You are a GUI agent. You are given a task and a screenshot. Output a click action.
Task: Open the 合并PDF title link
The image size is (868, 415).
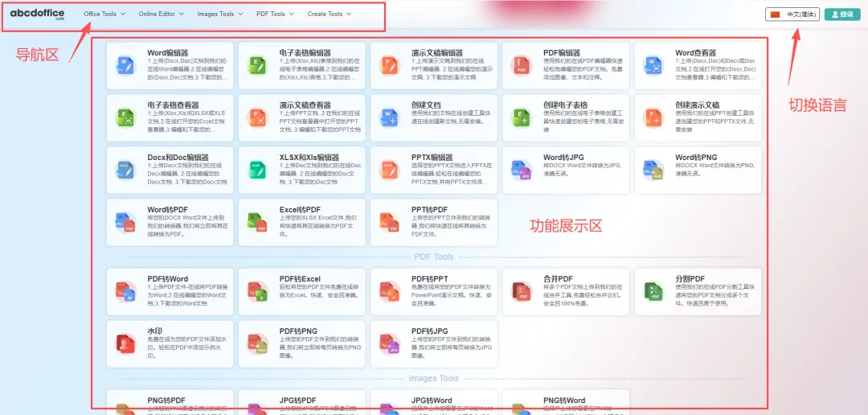(558, 278)
